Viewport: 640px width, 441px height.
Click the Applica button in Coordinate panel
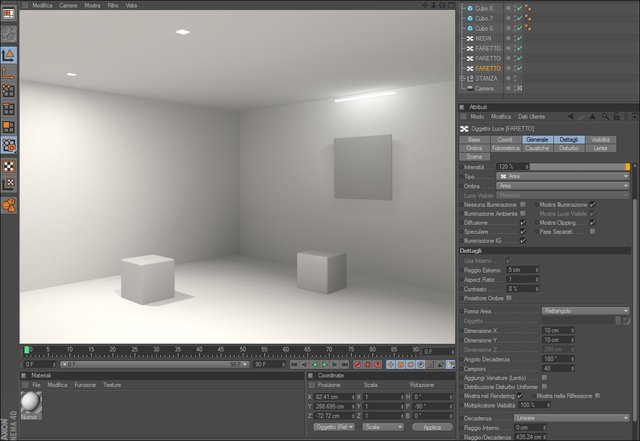(432, 427)
